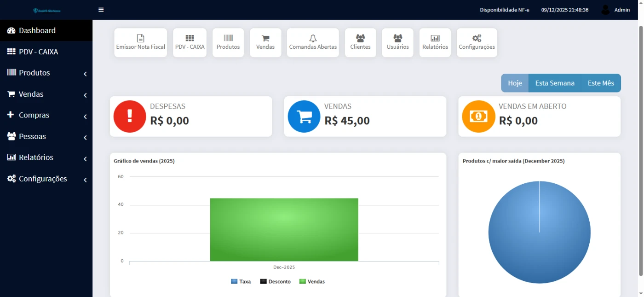Open Configurações gears shortcut tile
644x297 pixels.
[x=477, y=42]
